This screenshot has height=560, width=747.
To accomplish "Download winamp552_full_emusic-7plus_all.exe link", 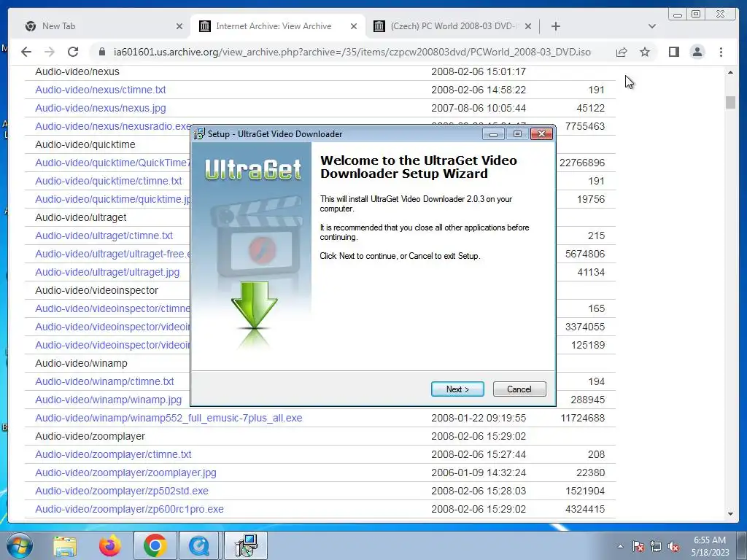I will coord(169,418).
